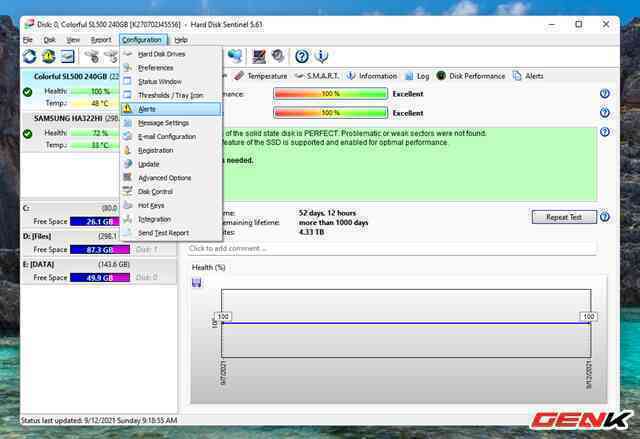
Task: Click 'more than 1000 days' lifetime value
Action: (333, 223)
